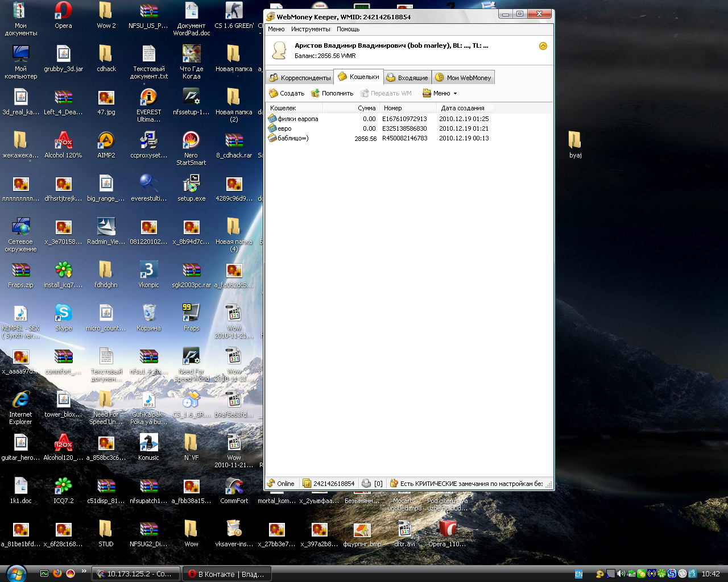Open the Konusic desktop icon

148,448
